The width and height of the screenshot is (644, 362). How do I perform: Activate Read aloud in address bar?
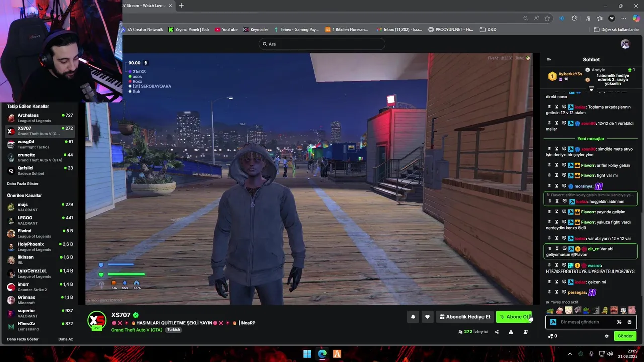click(x=537, y=18)
